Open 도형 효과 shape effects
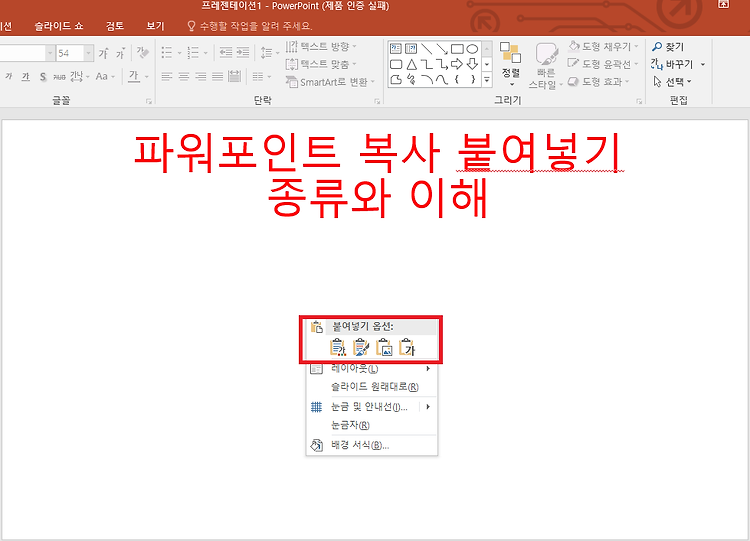Screen dimensions: 750x541 pyautogui.click(x=599, y=82)
